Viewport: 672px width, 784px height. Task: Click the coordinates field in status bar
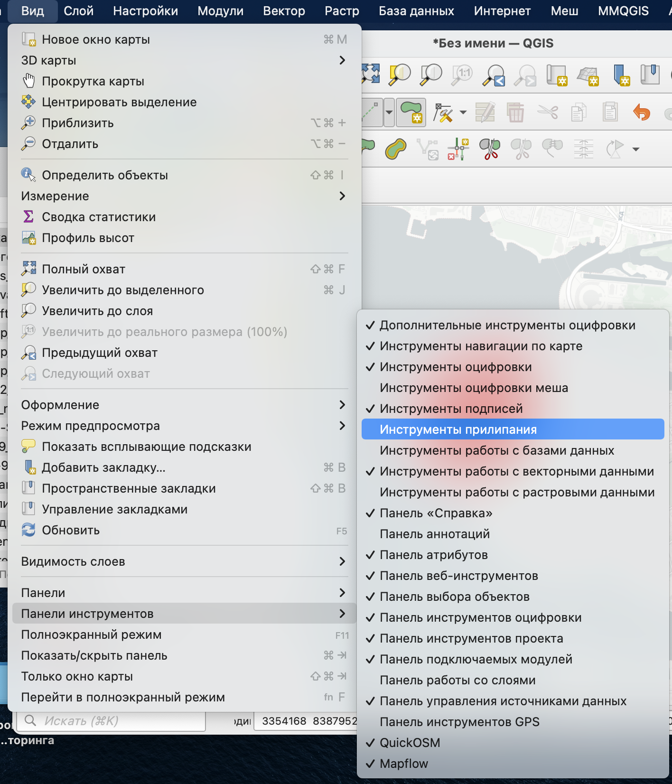click(308, 721)
